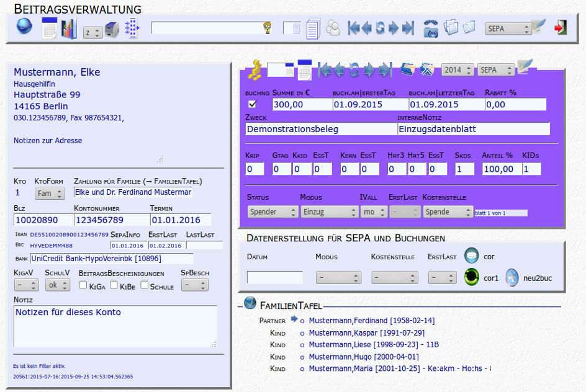Click the telephone icon in the top toolbar
This screenshot has height=392, width=586.
(x=430, y=29)
